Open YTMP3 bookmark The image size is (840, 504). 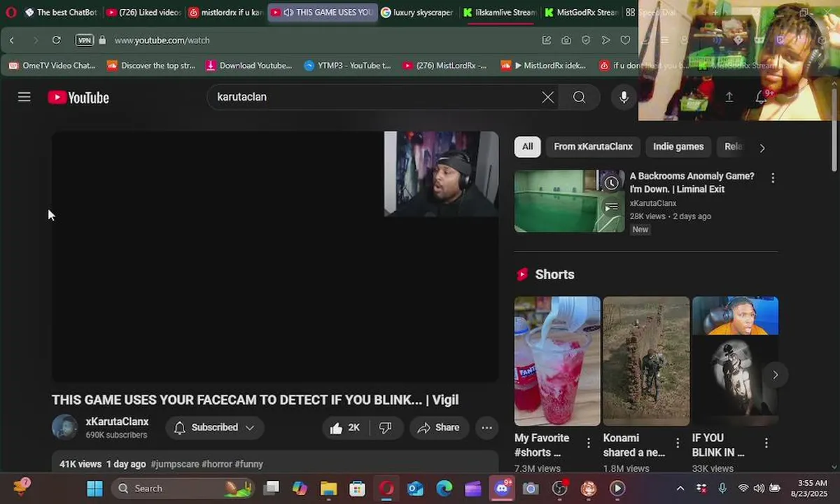[347, 66]
